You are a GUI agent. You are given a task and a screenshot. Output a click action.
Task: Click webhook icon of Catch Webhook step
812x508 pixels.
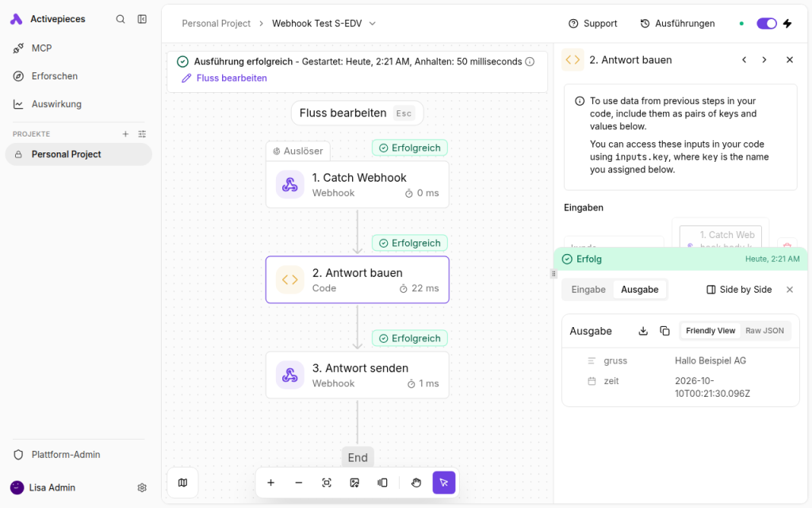click(x=290, y=184)
